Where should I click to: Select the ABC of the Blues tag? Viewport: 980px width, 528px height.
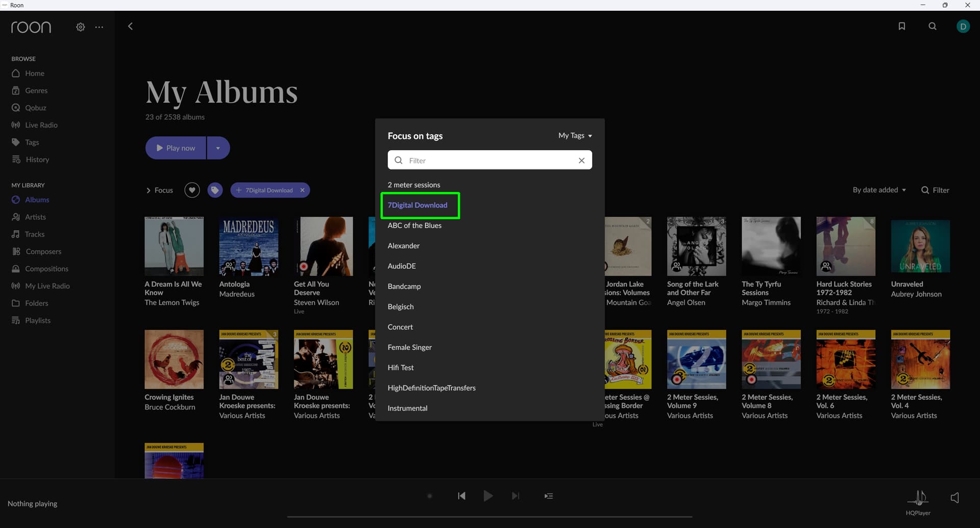click(x=414, y=226)
